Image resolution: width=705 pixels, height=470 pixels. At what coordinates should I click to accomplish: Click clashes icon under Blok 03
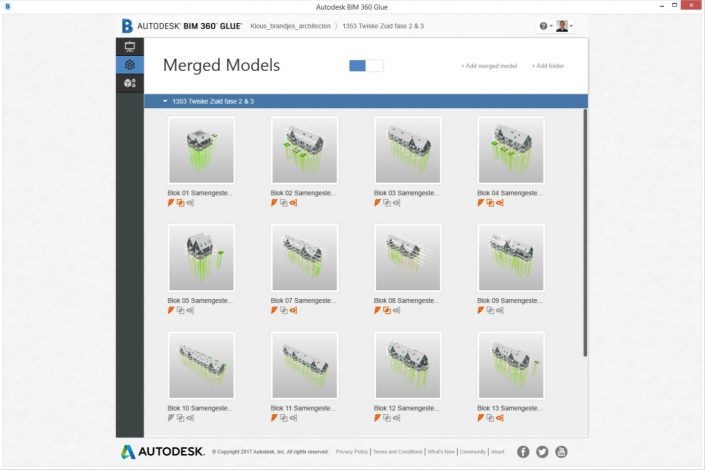pyautogui.click(x=387, y=203)
